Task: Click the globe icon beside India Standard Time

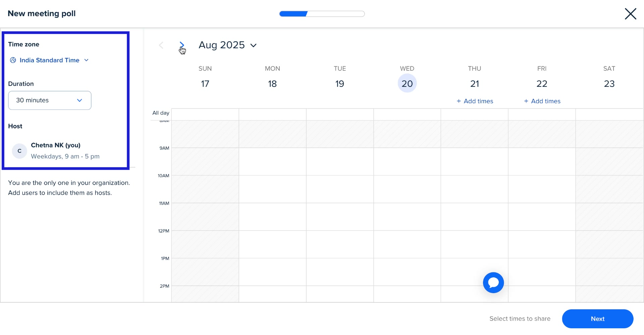Action: (13, 60)
